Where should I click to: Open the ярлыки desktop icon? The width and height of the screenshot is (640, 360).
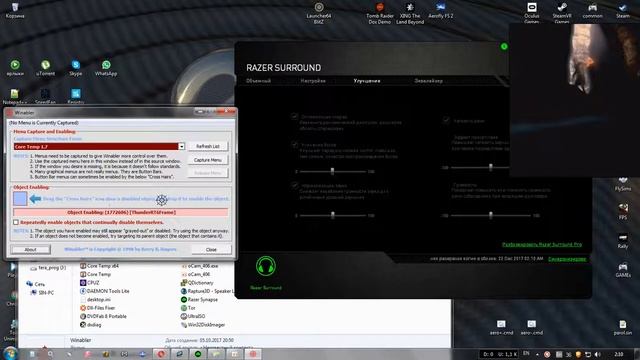[15, 68]
